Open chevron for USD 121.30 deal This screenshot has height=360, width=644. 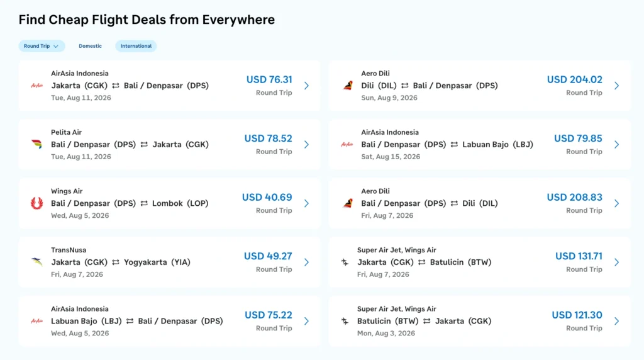click(x=616, y=321)
